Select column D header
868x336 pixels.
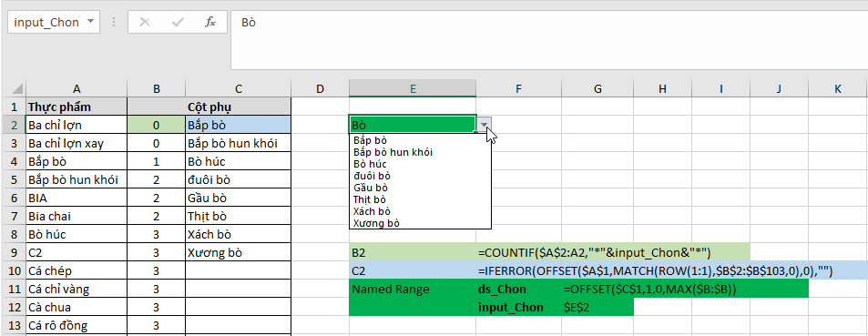(320, 88)
